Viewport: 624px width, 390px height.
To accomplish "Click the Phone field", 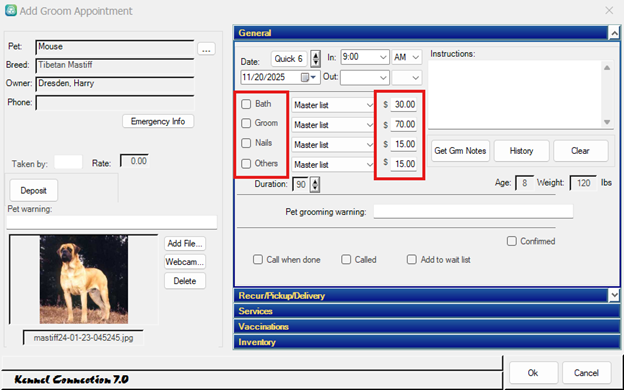I will pyautogui.click(x=115, y=103).
